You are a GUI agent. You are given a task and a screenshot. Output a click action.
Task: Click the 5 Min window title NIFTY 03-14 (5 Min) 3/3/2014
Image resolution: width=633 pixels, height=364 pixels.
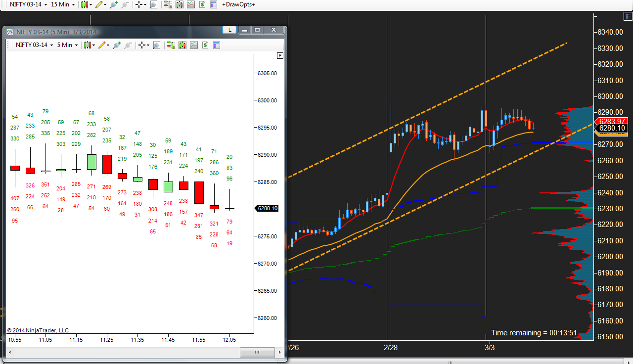click(56, 32)
